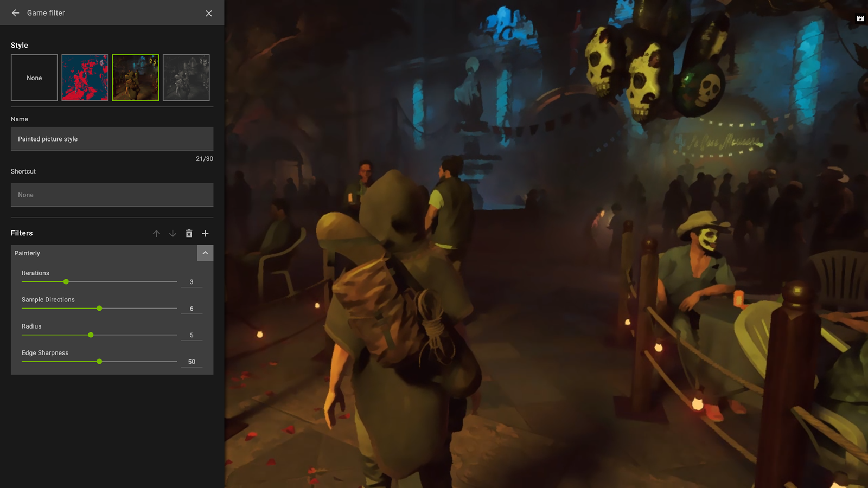
Task: Select the painted picture style thumbnail
Action: click(x=136, y=78)
